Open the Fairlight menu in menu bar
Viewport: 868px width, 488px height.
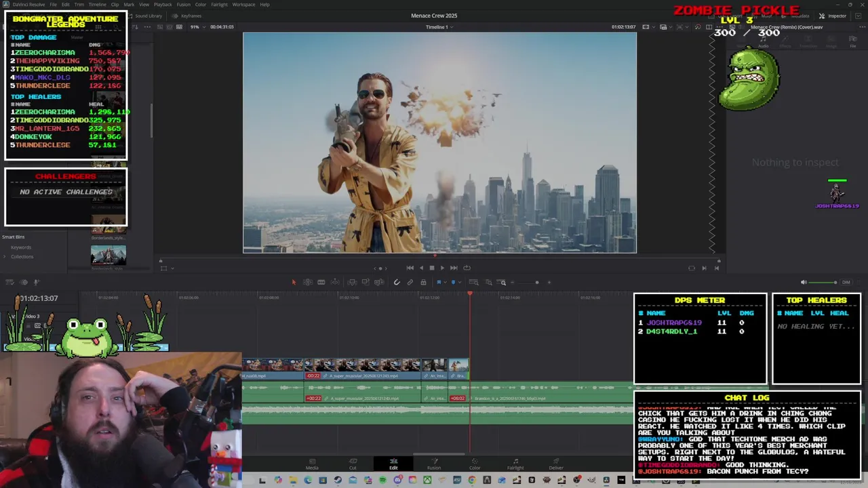[219, 5]
